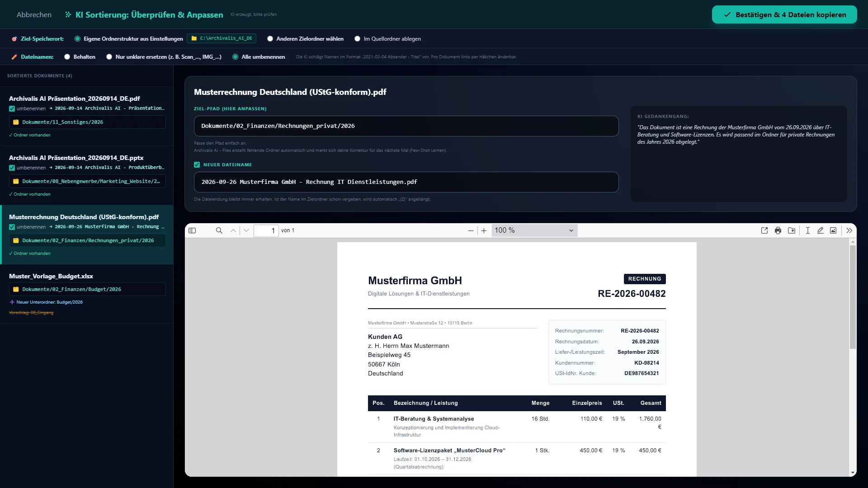Activate the draw pencil tool icon
The image size is (868, 488).
click(x=820, y=230)
